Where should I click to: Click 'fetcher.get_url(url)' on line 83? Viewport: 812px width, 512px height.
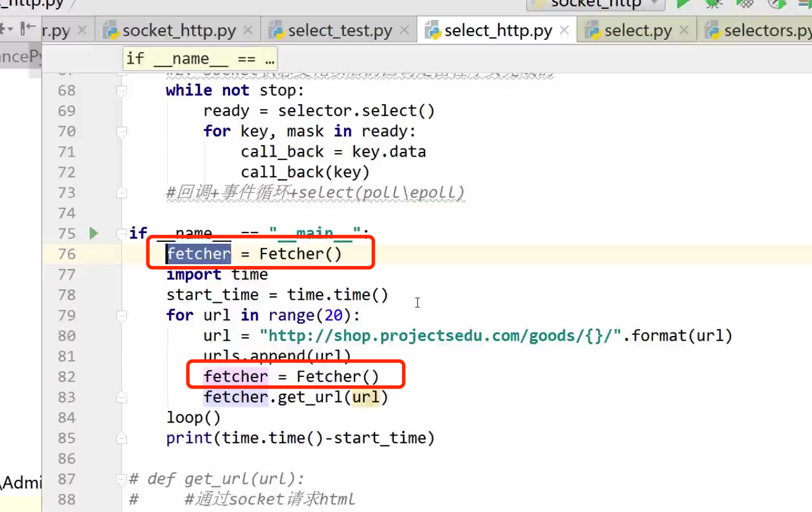[x=295, y=397]
